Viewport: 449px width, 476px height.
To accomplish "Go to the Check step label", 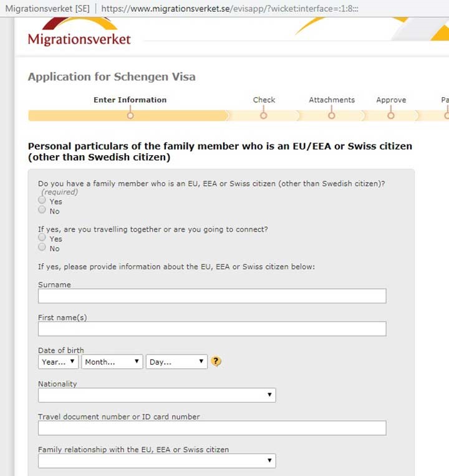I will pos(264,100).
